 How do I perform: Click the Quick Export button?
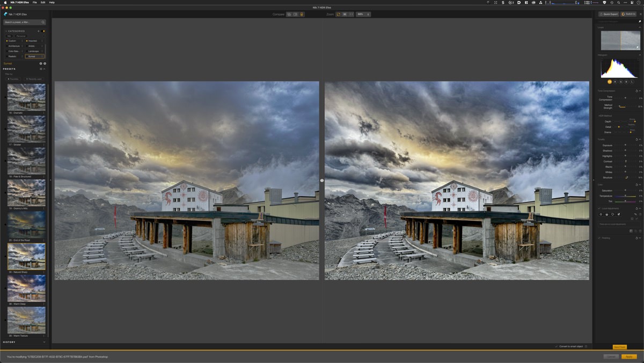coord(609,14)
